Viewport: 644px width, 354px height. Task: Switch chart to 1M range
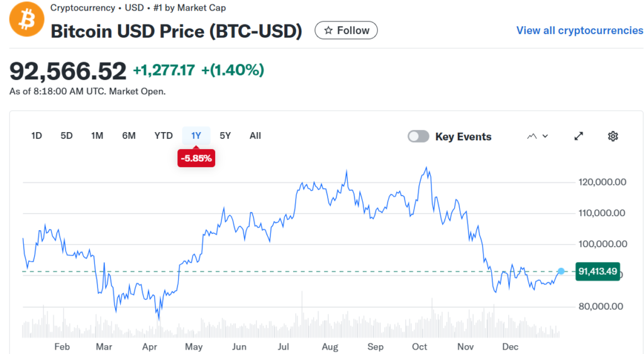pos(97,136)
